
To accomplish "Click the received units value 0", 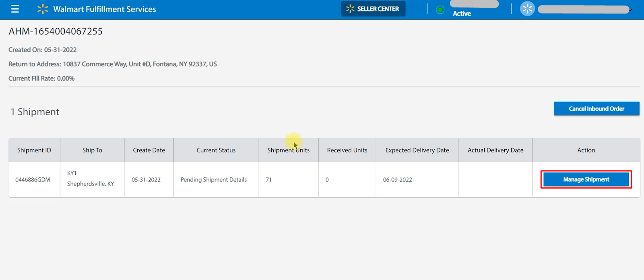I will tap(327, 180).
